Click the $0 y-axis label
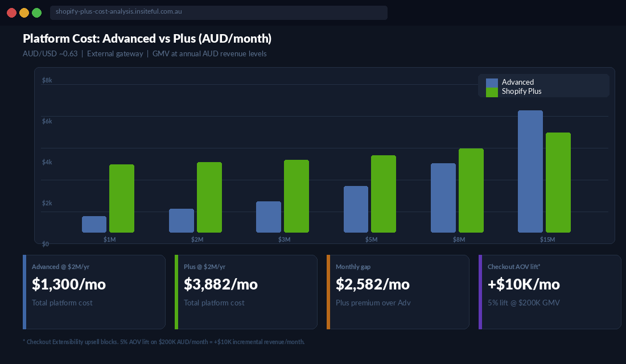The width and height of the screenshot is (626, 364). click(45, 244)
